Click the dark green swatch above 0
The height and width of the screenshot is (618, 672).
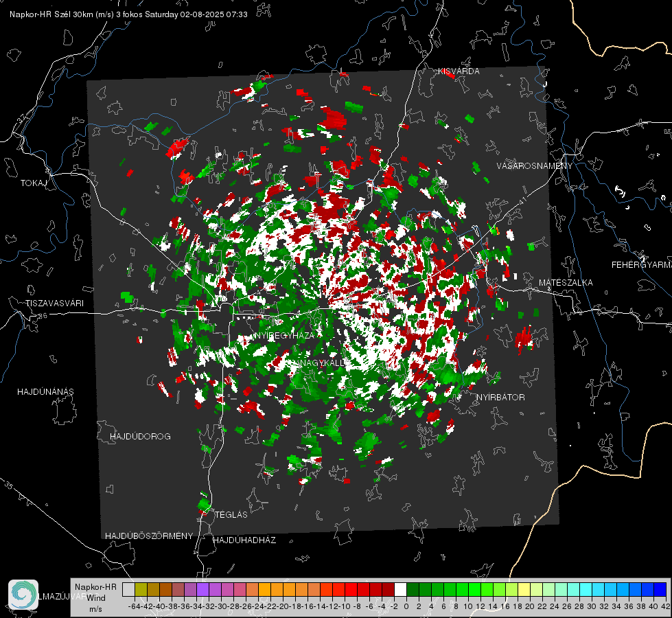point(413,589)
